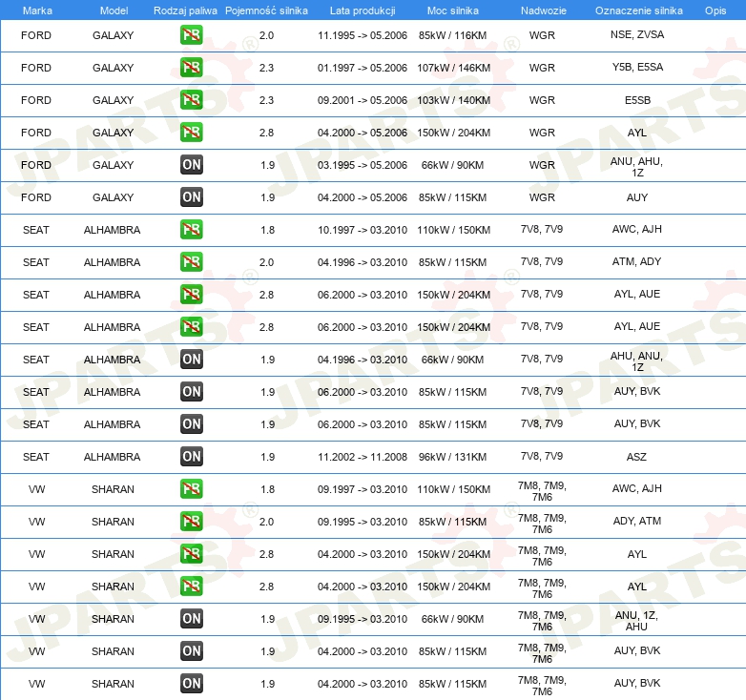Click production dates '11.1995 -> 05.2006'

(x=363, y=35)
